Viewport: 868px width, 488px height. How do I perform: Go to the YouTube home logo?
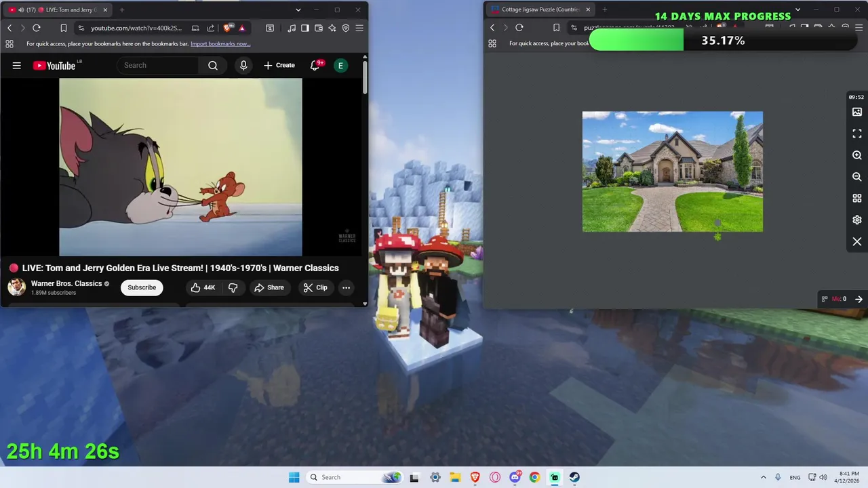(x=54, y=65)
